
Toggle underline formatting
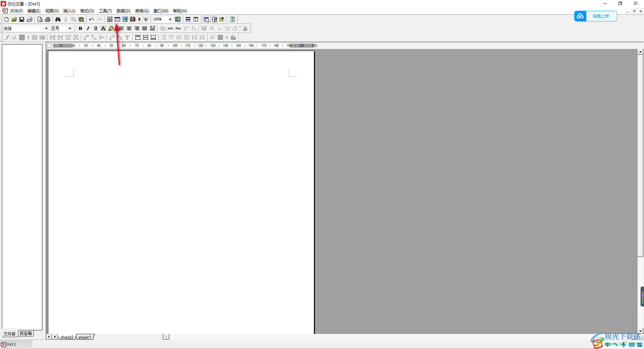click(x=96, y=29)
